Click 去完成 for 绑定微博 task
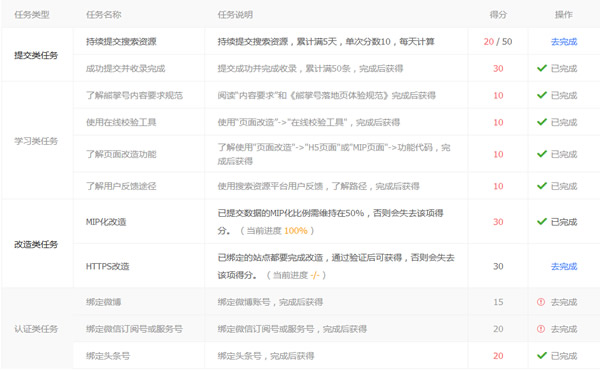 (564, 302)
